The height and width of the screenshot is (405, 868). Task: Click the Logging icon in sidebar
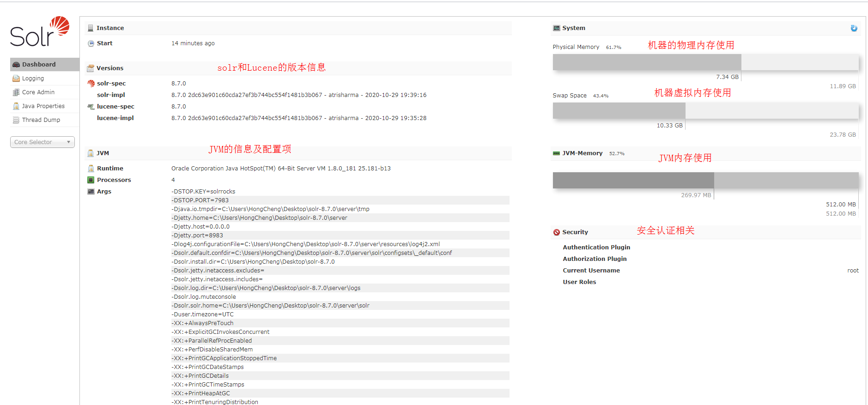tap(16, 79)
